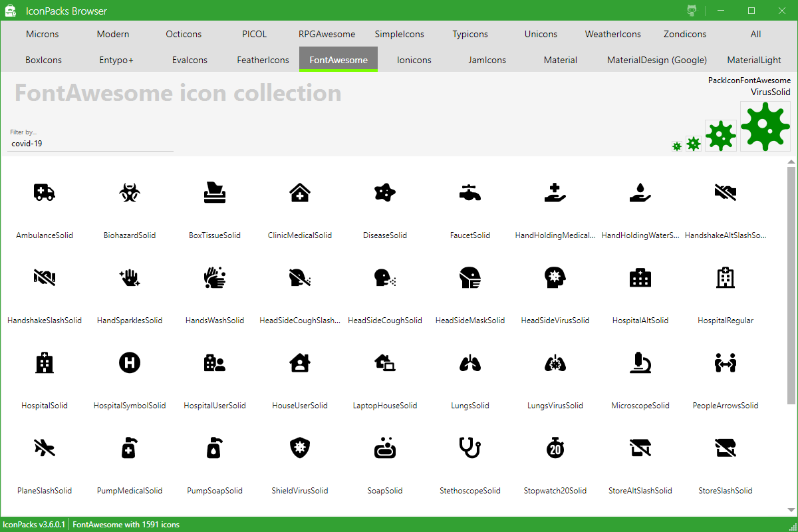Open the Unicons tab
This screenshot has height=532, width=798.
pos(541,34)
